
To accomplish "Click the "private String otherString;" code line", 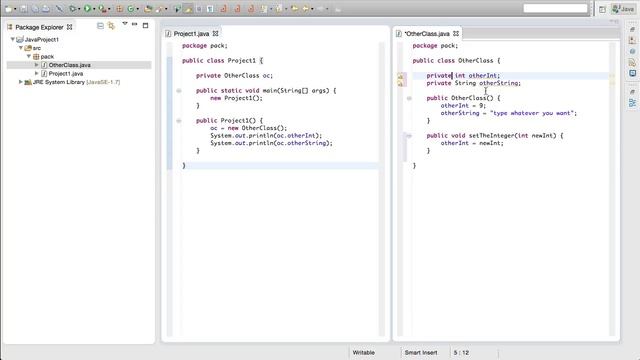I will click(x=473, y=83).
